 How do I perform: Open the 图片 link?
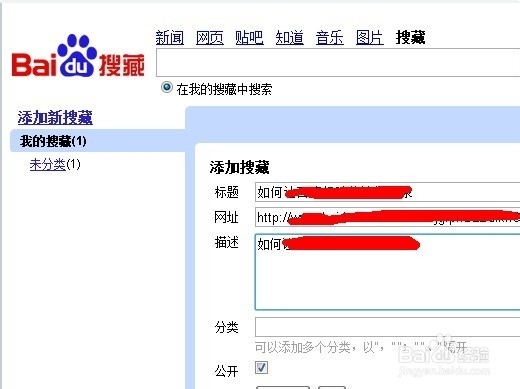coord(369,37)
